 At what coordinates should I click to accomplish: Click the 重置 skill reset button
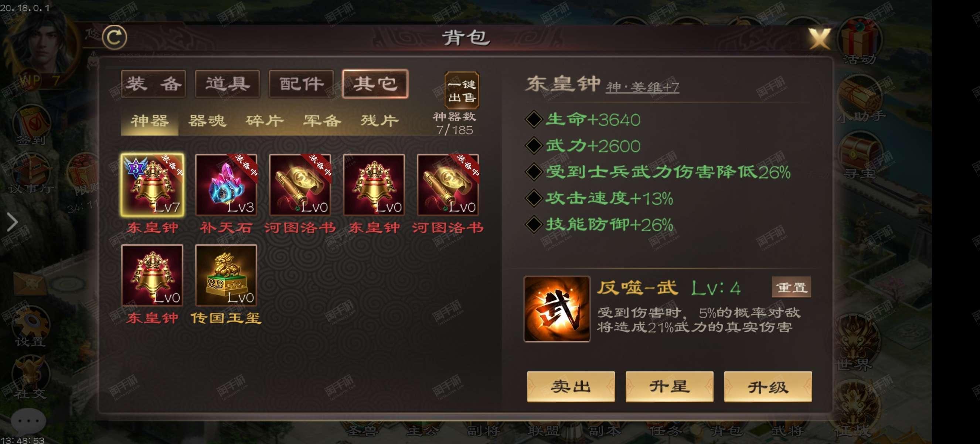(x=792, y=287)
